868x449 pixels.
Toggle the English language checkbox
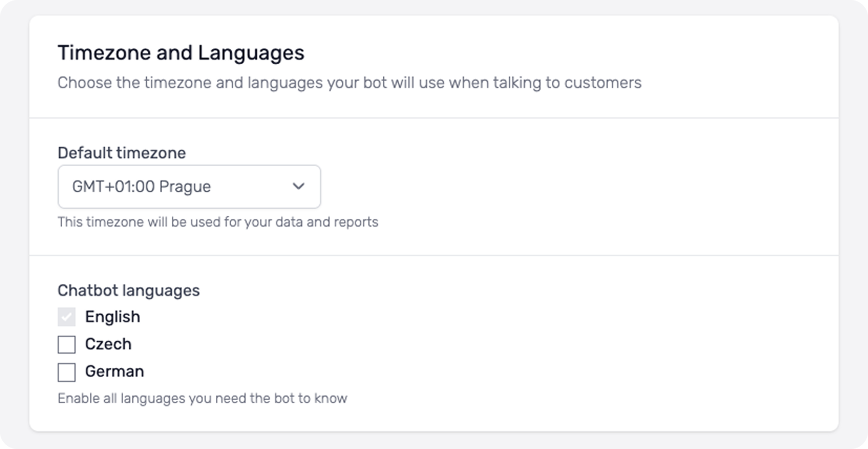[x=67, y=317]
